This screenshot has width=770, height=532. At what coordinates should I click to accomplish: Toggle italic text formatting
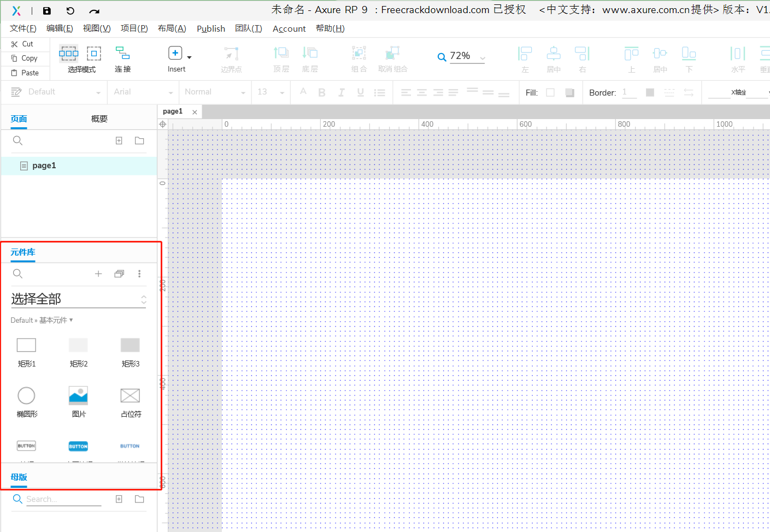click(x=341, y=92)
